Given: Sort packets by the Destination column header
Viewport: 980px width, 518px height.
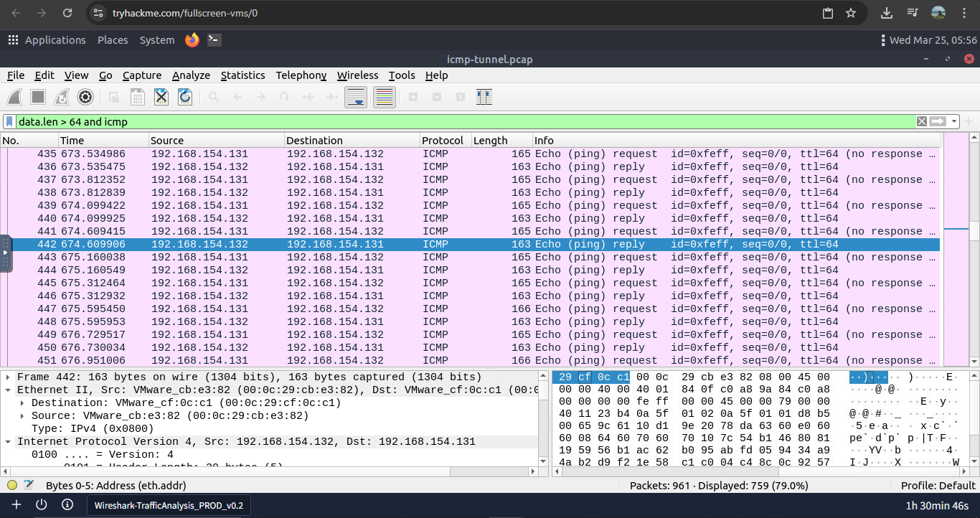Looking at the screenshot, I should pos(352,141).
